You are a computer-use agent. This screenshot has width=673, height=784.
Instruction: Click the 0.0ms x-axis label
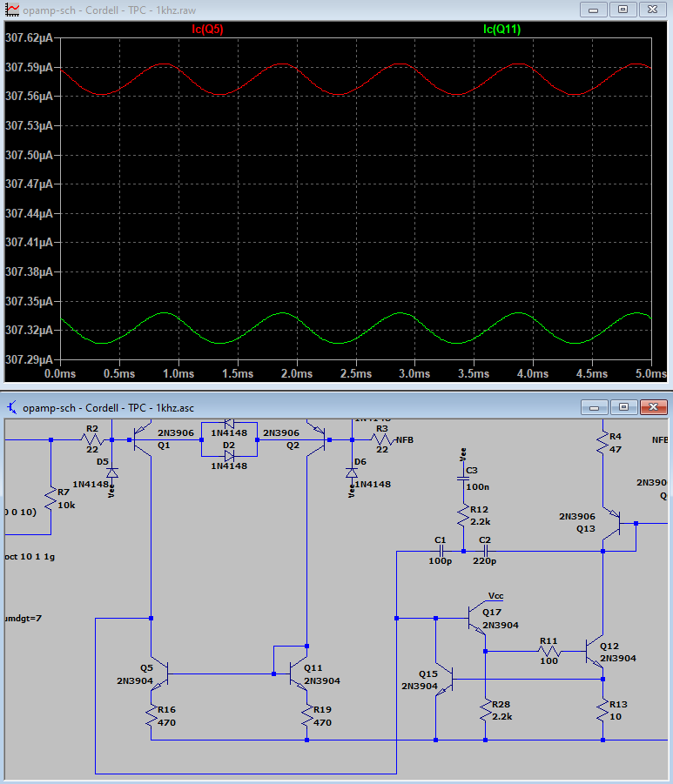[x=60, y=373]
